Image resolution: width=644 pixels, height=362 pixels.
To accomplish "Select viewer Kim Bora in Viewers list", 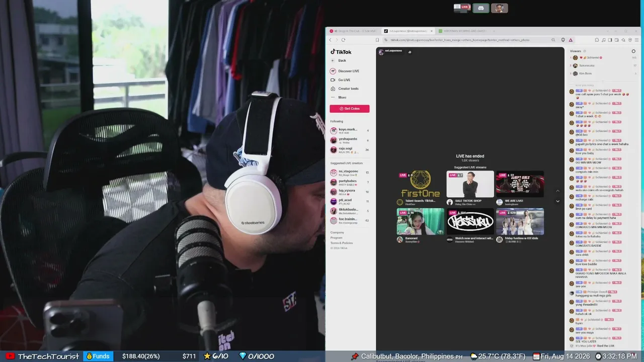I will click(603, 73).
